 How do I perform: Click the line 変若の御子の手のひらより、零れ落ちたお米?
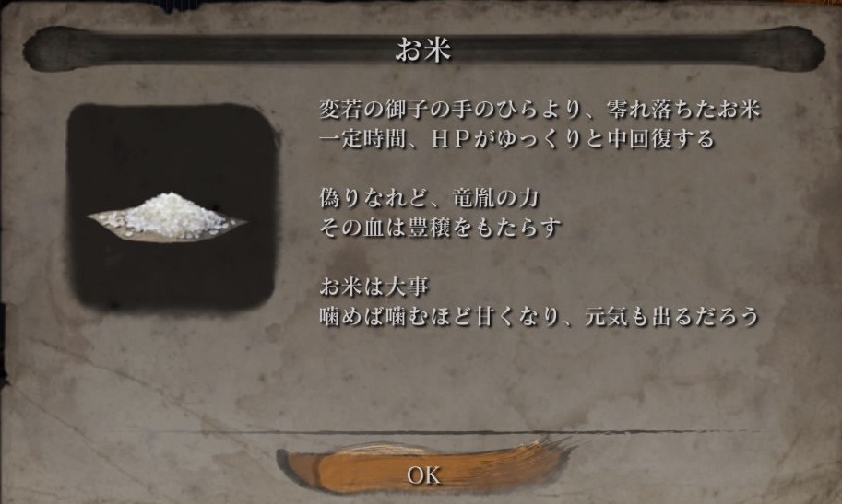(540, 109)
